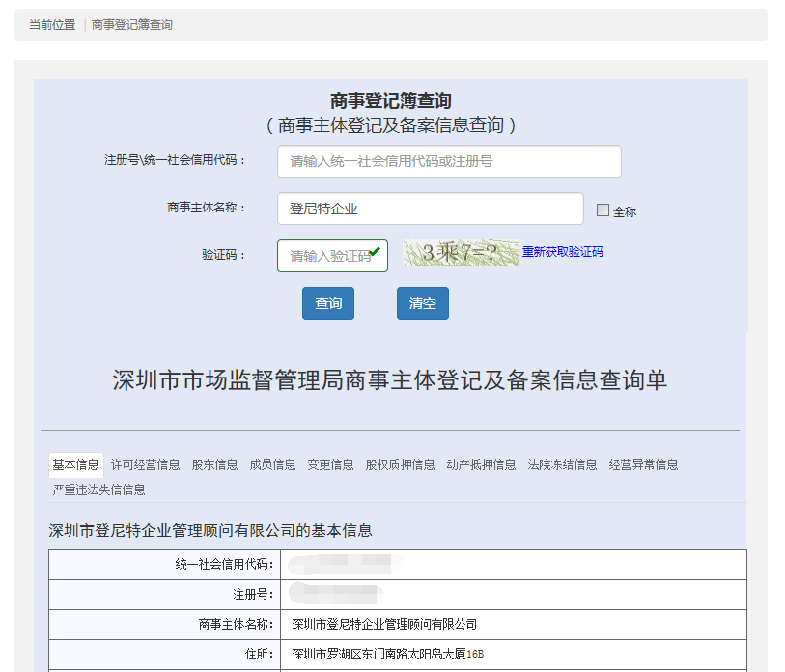Focus the 统一社会信用代码 or 注册号 input field
This screenshot has height=672, width=785.
pos(449,161)
